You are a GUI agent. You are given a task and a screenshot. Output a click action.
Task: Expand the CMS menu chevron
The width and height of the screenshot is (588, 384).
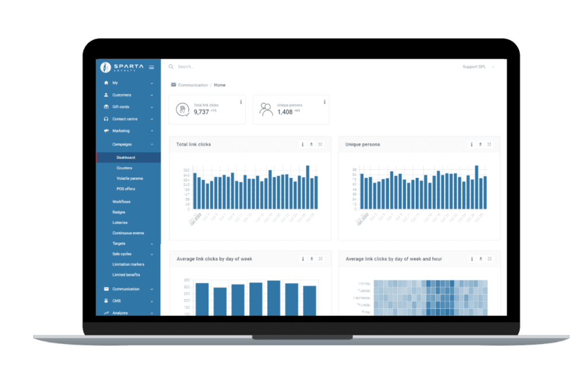pos(152,301)
